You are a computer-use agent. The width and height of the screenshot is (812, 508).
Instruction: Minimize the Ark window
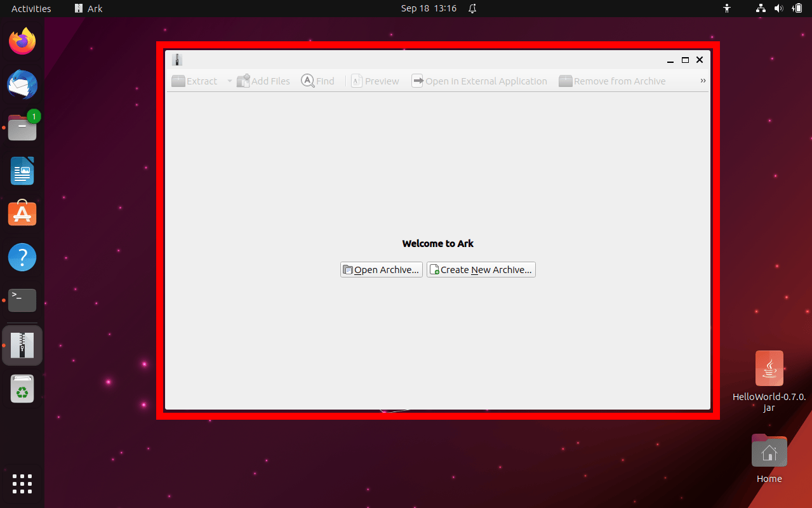point(670,60)
